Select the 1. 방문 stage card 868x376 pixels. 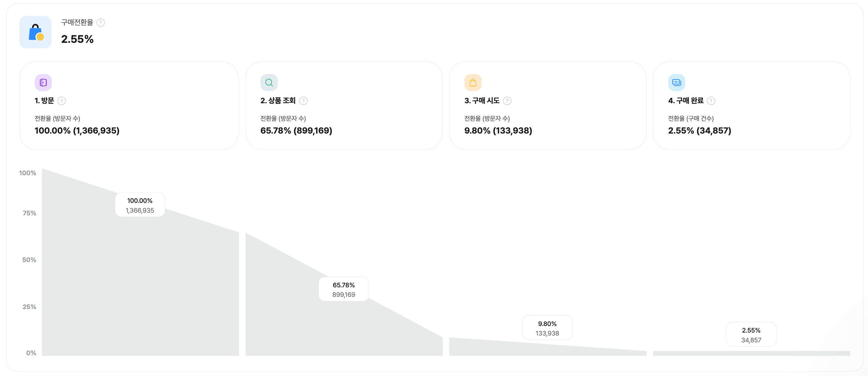(x=129, y=105)
